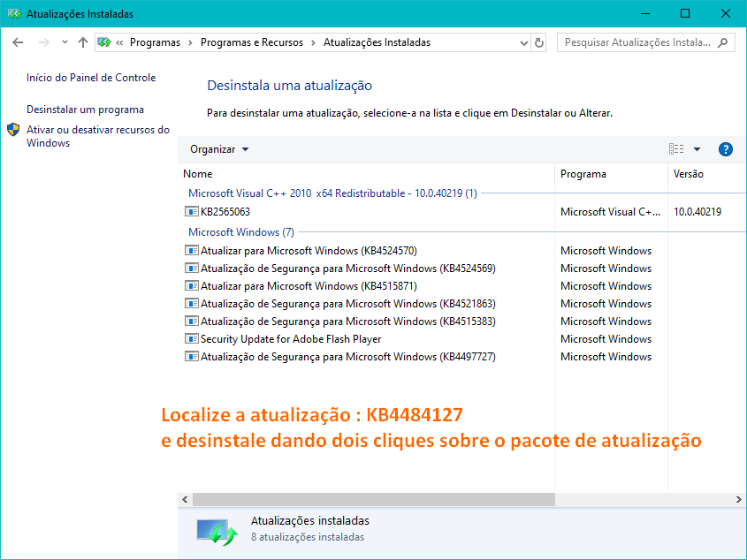Viewport: 747px width, 560px height.
Task: Expand the chevron after Programas breadcrumb
Action: pos(191,43)
